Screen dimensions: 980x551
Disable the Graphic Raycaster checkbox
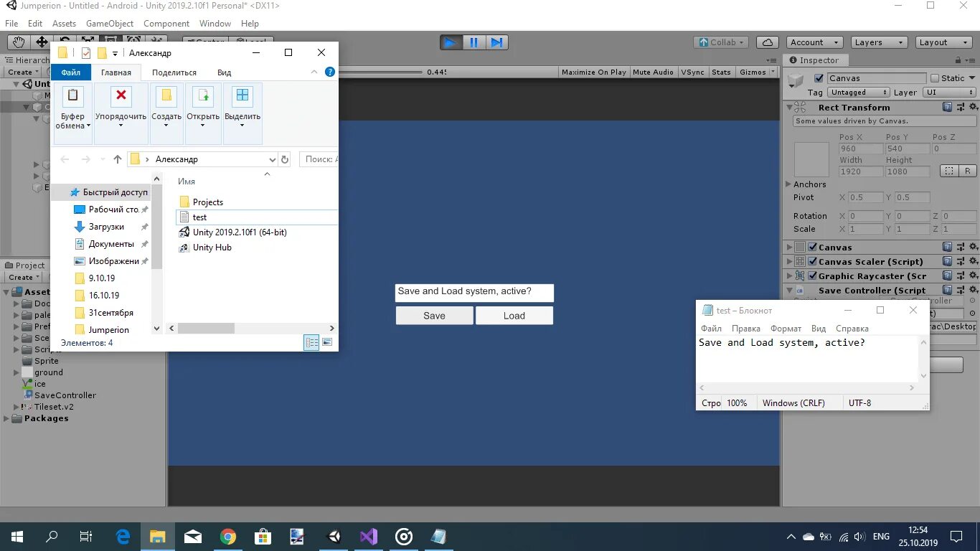812,275
